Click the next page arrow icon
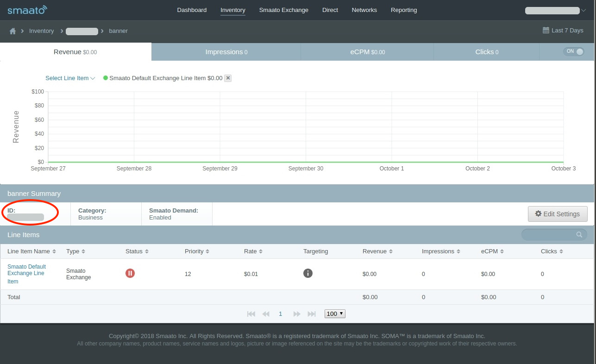The image size is (596, 364). pos(297,314)
